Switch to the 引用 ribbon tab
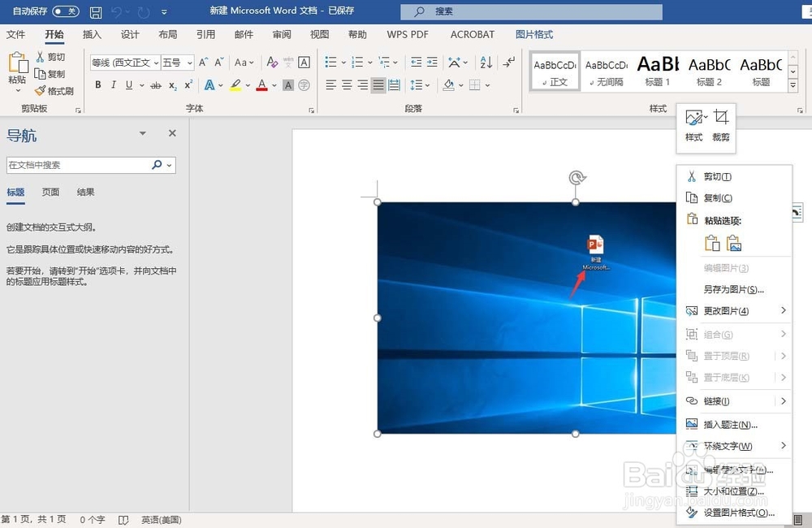 coord(205,34)
